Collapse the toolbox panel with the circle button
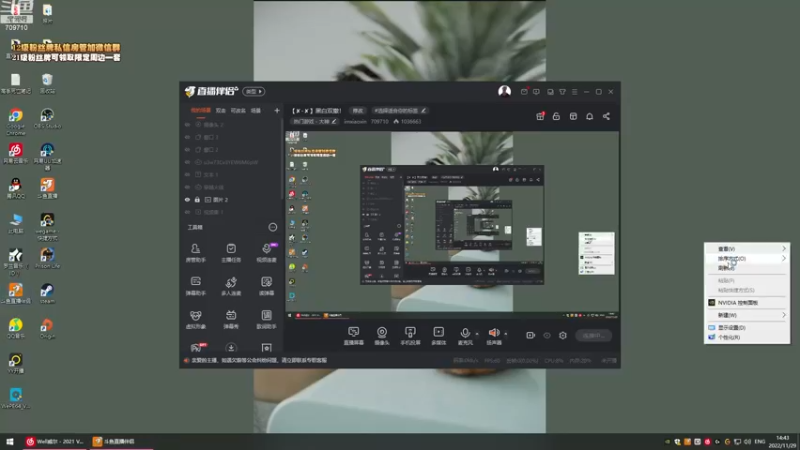The height and width of the screenshot is (450, 800). (x=273, y=227)
